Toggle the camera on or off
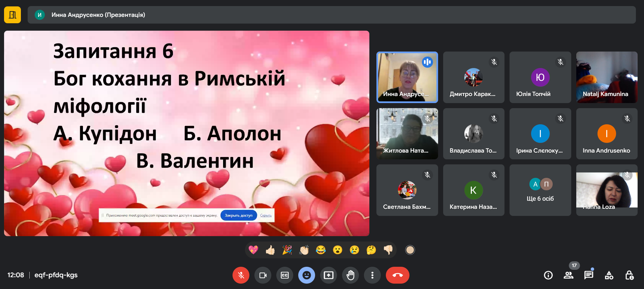644x289 pixels. (x=263, y=275)
